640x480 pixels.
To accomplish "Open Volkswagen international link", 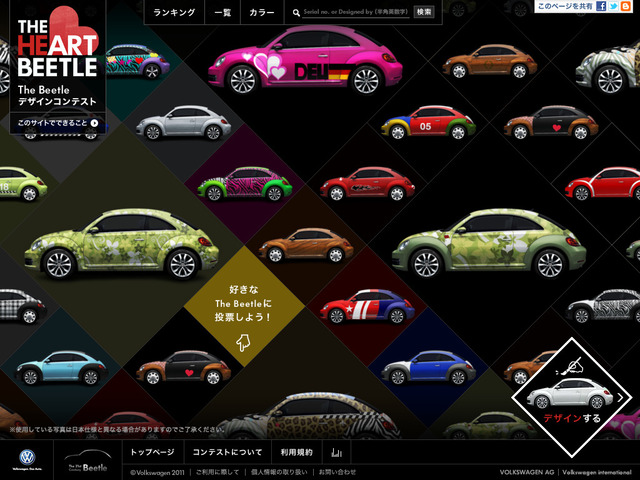I will (597, 472).
